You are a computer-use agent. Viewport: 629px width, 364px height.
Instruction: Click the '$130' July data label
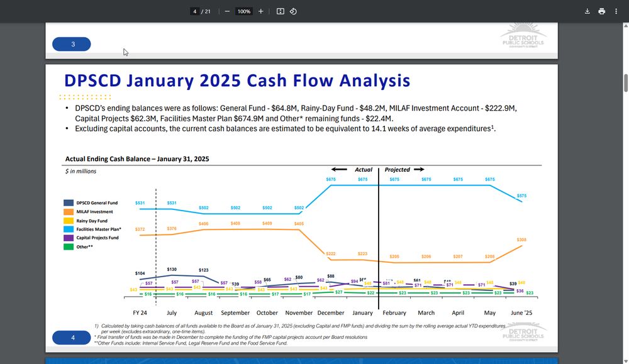pyautogui.click(x=172, y=270)
